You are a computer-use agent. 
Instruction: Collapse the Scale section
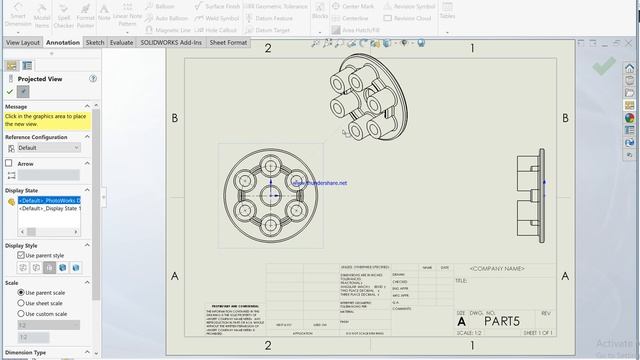coord(87,282)
